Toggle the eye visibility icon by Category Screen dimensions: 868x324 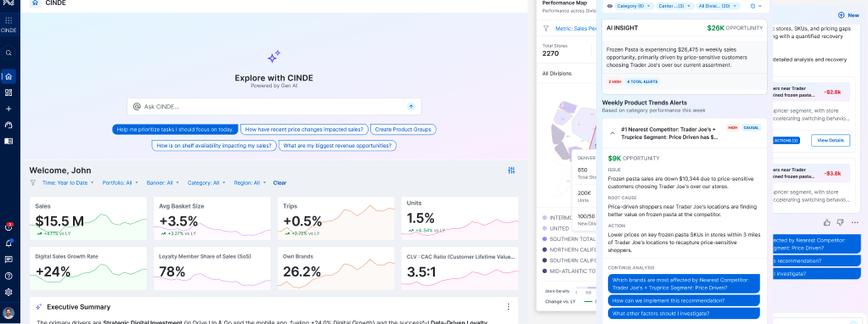tap(610, 6)
